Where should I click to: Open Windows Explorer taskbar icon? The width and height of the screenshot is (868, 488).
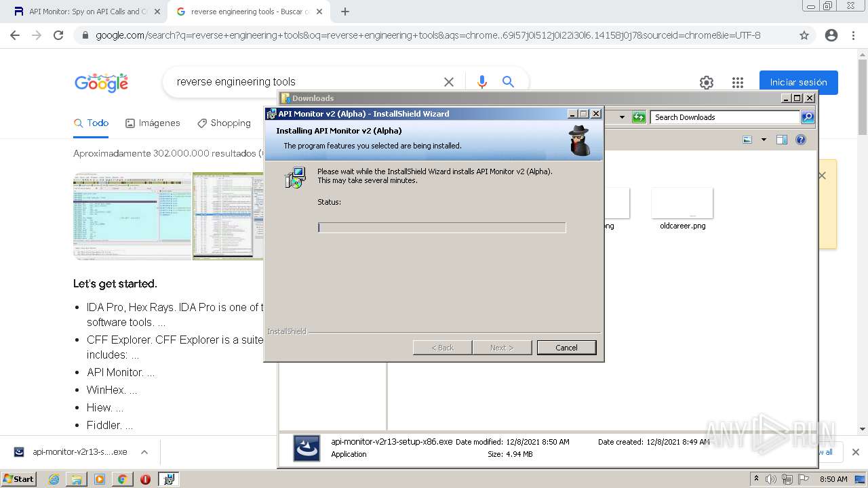(x=77, y=479)
